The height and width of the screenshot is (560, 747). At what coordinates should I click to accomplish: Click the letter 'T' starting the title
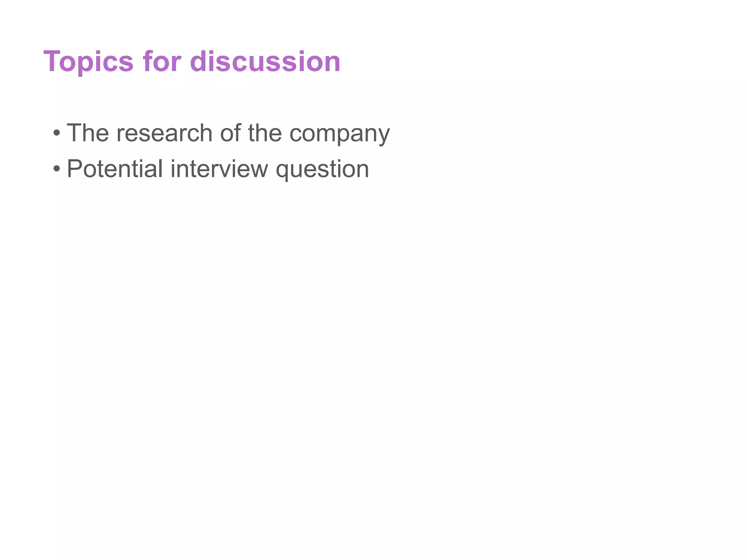pos(52,61)
